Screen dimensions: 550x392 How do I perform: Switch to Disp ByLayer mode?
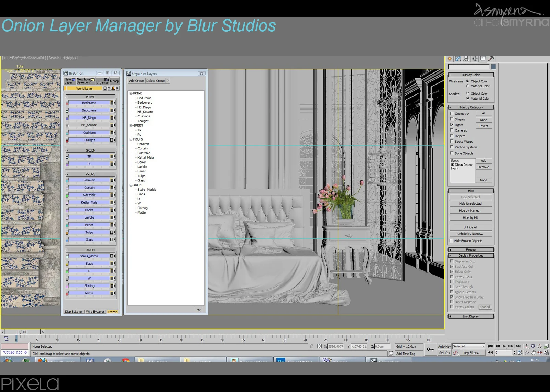coord(74,312)
